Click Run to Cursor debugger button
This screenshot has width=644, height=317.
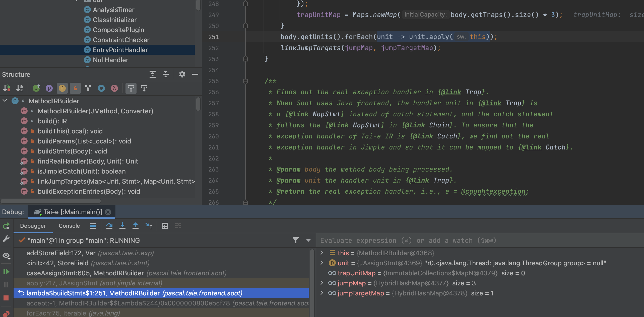pos(149,226)
